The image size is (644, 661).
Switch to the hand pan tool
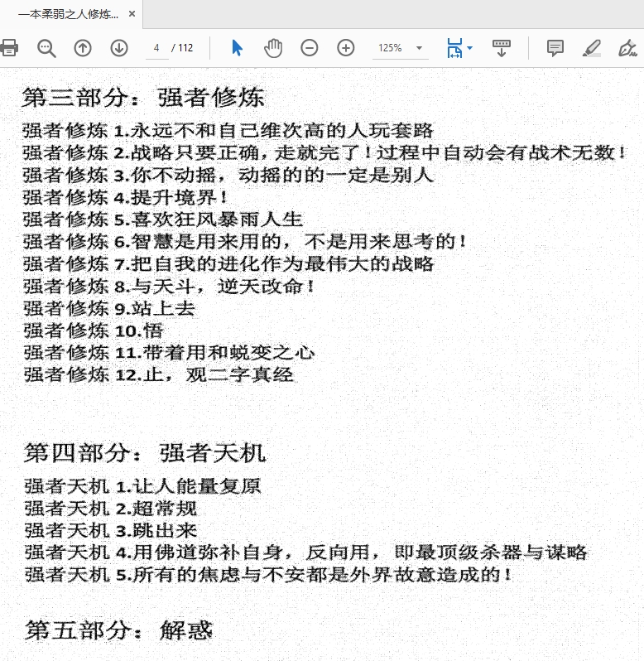pos(273,48)
